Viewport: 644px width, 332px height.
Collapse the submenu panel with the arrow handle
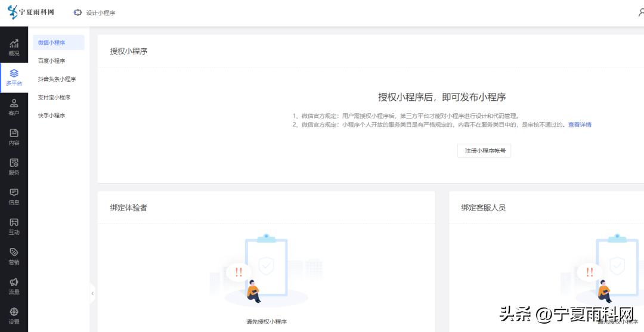(x=92, y=293)
